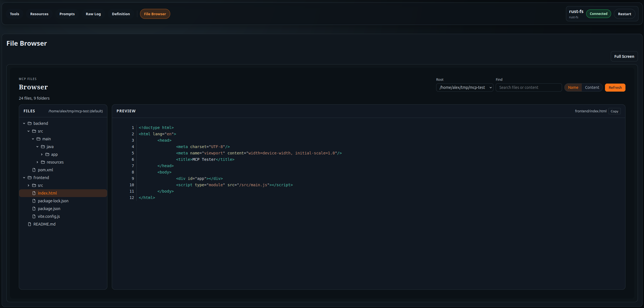The width and height of the screenshot is (644, 308).
Task: Click line 6 in the code preview
Action: pos(205,159)
